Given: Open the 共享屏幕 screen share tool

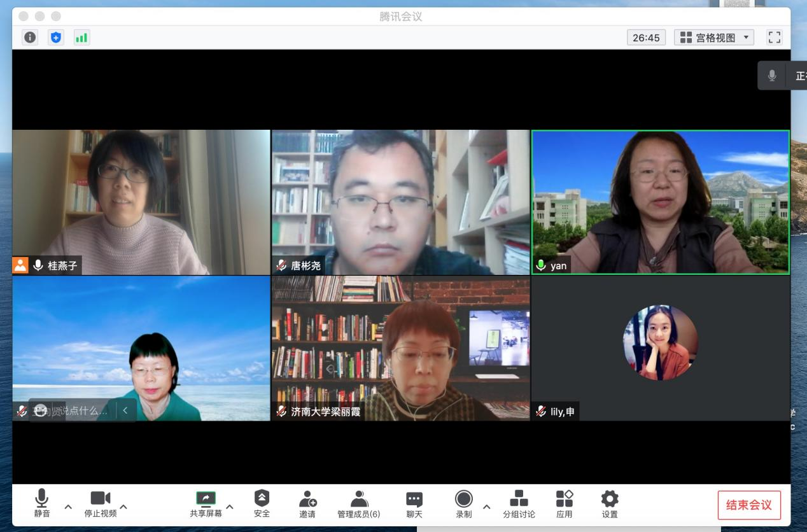Looking at the screenshot, I should click(206, 505).
